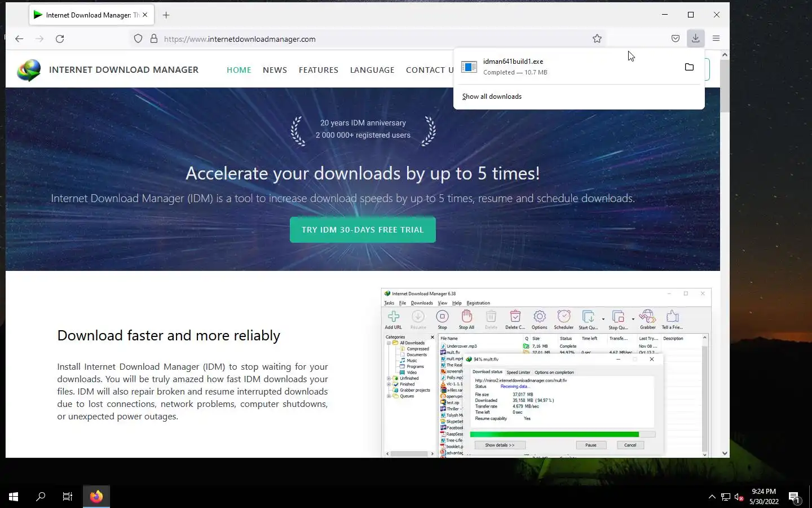
Task: Open the clock showing 9:24 PM
Action: pos(764,497)
